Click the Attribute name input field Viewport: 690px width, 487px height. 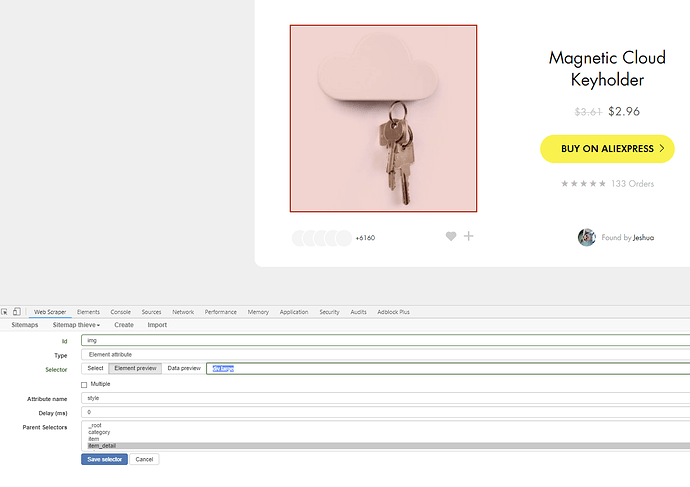(385, 398)
